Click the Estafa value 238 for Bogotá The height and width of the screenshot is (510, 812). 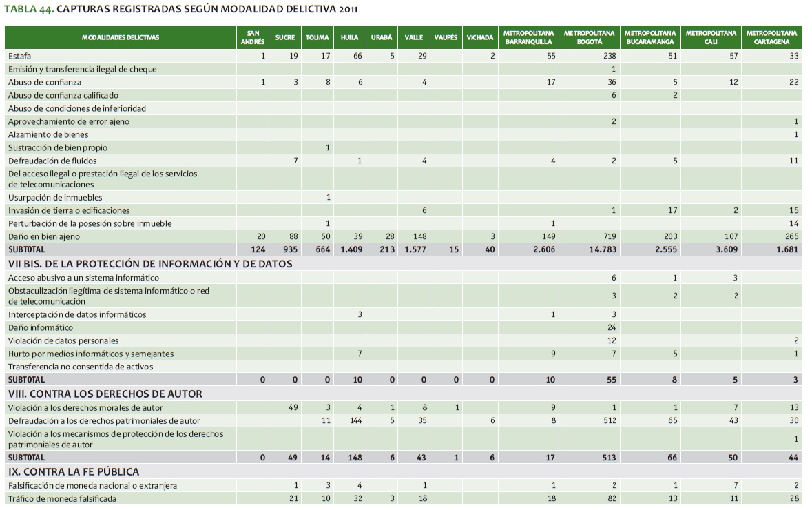point(608,56)
